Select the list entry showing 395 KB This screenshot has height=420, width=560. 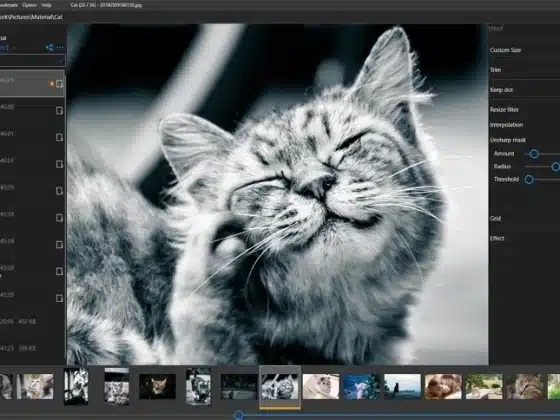32,348
